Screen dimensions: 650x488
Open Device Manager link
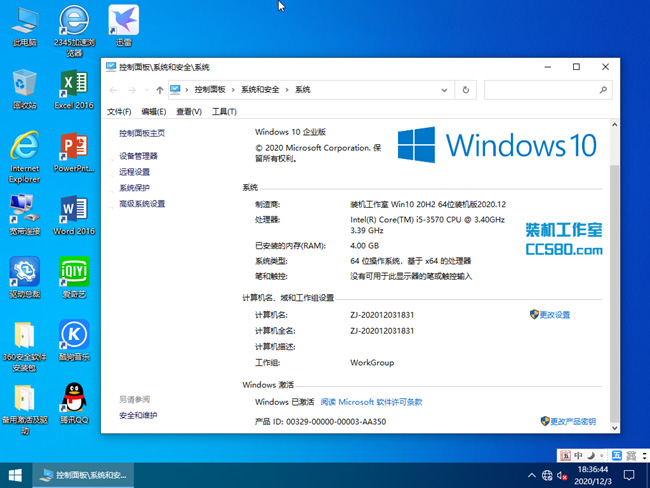pyautogui.click(x=138, y=156)
